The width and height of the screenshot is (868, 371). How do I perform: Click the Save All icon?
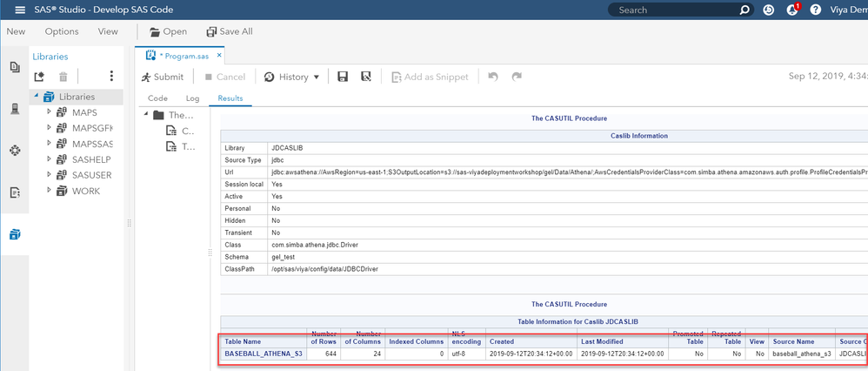(211, 31)
